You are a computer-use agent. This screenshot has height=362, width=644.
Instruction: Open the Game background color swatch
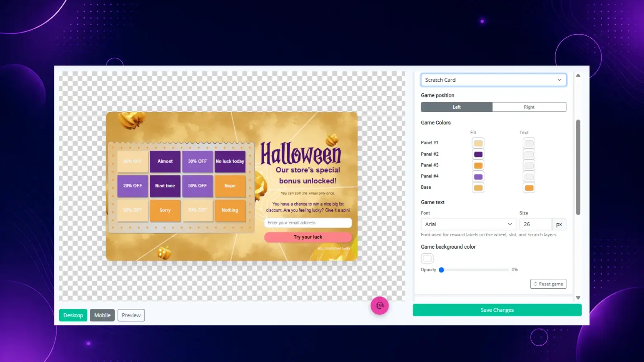[x=427, y=258]
